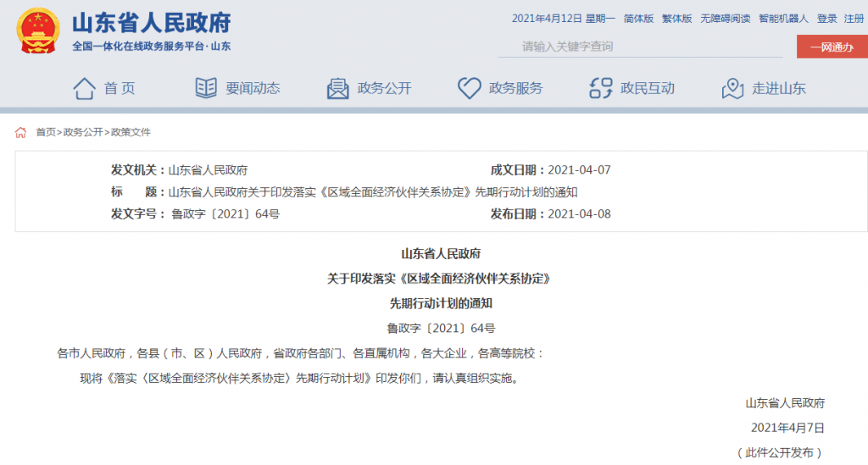The height and width of the screenshot is (465, 868).
Task: Open the 政民互动 navigation menu
Action: click(x=648, y=88)
